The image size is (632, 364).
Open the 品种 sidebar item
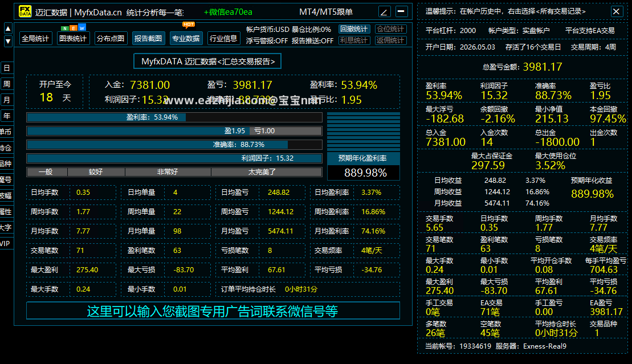[6, 163]
